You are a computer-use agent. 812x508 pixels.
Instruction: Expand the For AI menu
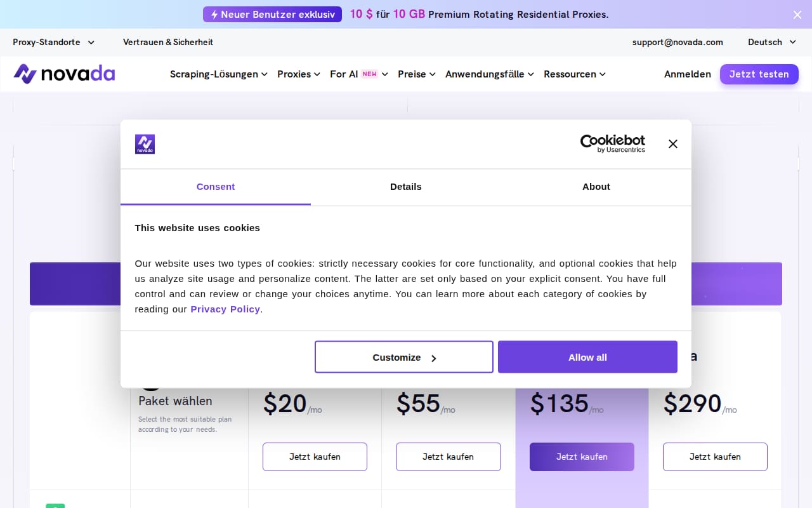[359, 74]
